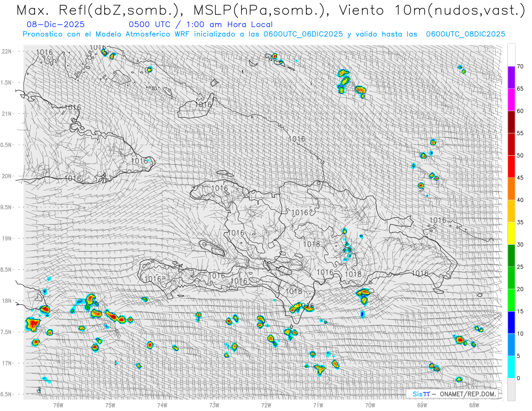Screen dimensions: 532x411
Task: Click the latitude axis label "17N"
Action: click(8, 363)
